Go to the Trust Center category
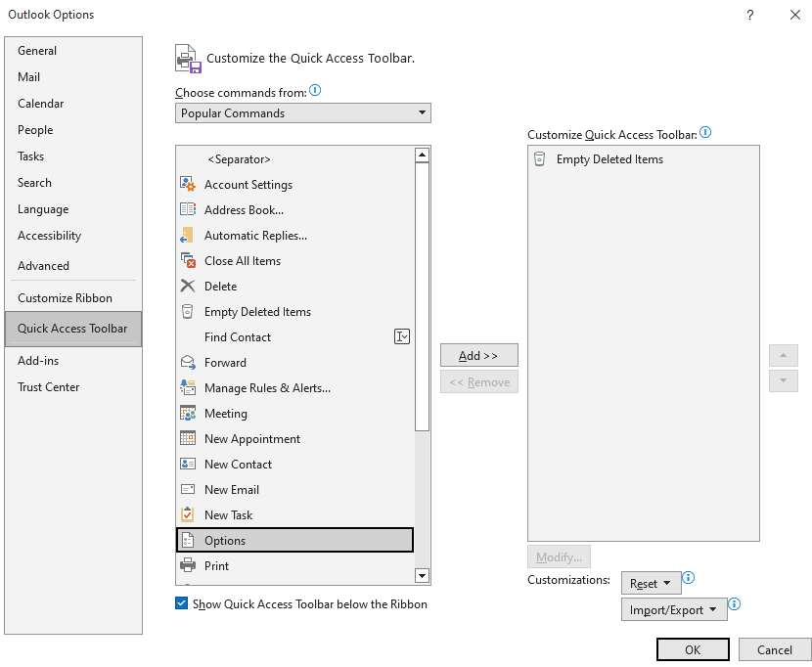Image resolution: width=812 pixels, height=667 pixels. pos(73,387)
